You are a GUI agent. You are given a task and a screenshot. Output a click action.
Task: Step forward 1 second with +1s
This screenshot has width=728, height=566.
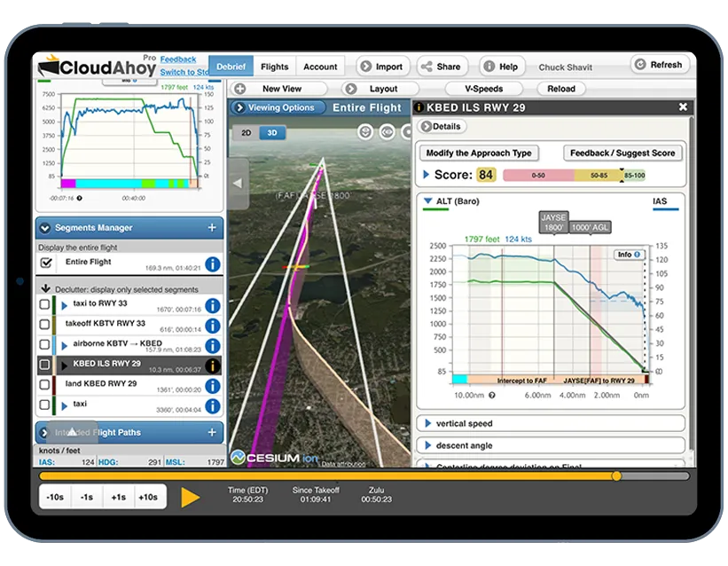(119, 497)
